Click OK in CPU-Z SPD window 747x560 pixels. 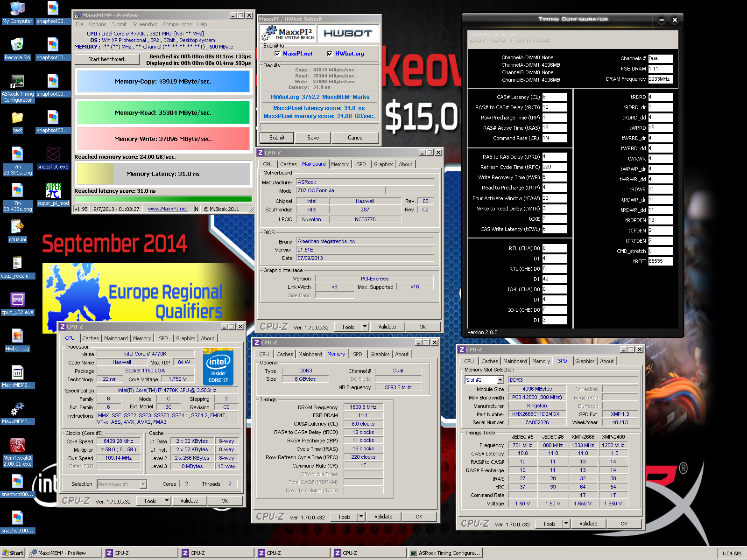coord(624,524)
